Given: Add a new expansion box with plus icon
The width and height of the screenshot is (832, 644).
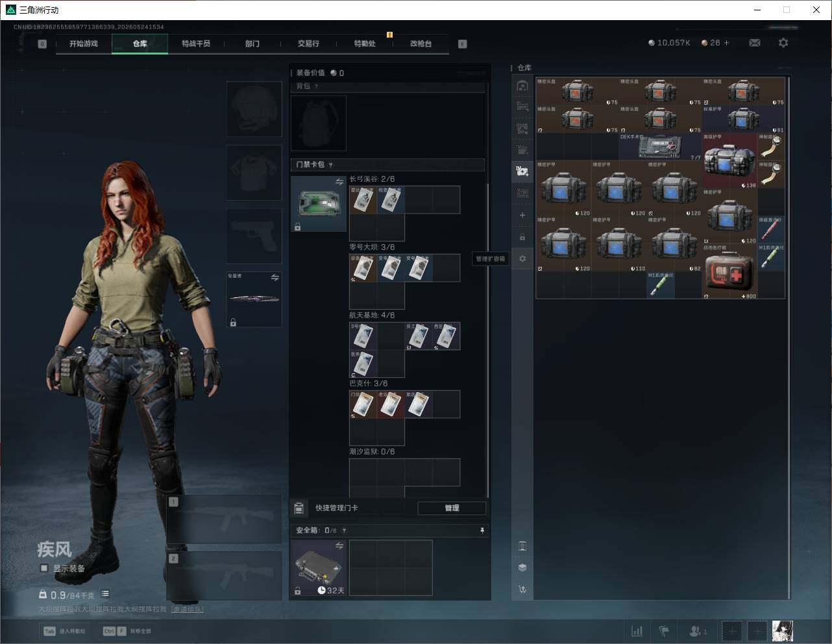Looking at the screenshot, I should pyautogui.click(x=522, y=215).
